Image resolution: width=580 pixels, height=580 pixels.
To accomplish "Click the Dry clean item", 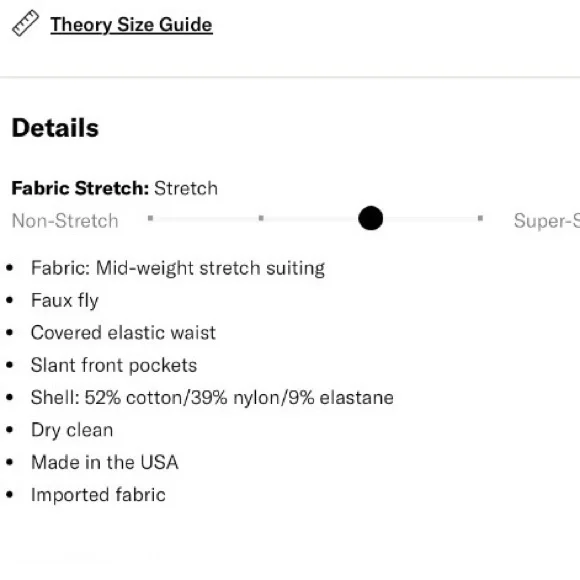I will pos(72,430).
